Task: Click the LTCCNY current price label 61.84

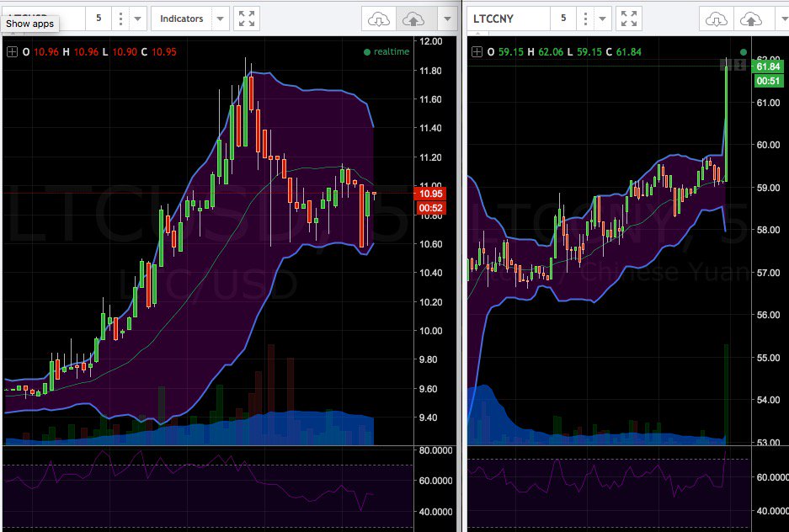Action: (x=767, y=66)
